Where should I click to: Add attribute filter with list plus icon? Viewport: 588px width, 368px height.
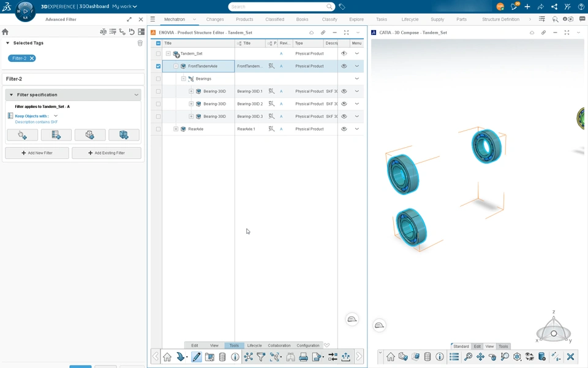(x=56, y=135)
